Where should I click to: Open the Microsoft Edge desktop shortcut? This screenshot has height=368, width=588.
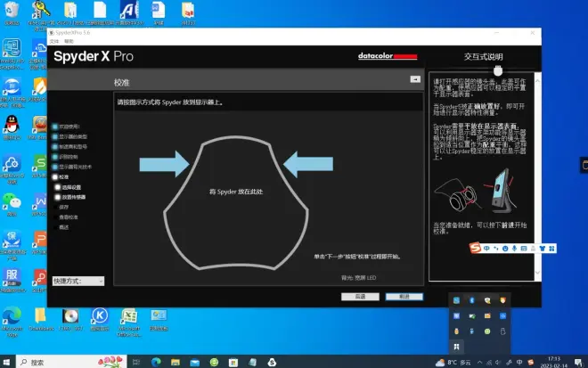tap(12, 323)
